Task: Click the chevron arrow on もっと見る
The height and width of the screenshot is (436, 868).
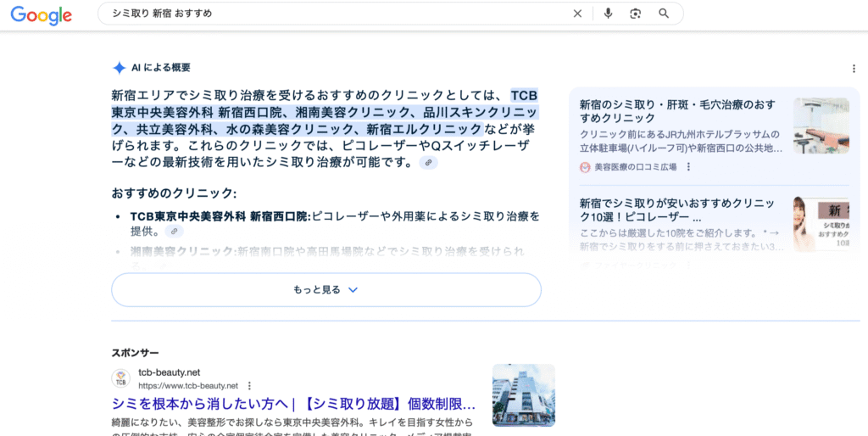Action: [353, 290]
